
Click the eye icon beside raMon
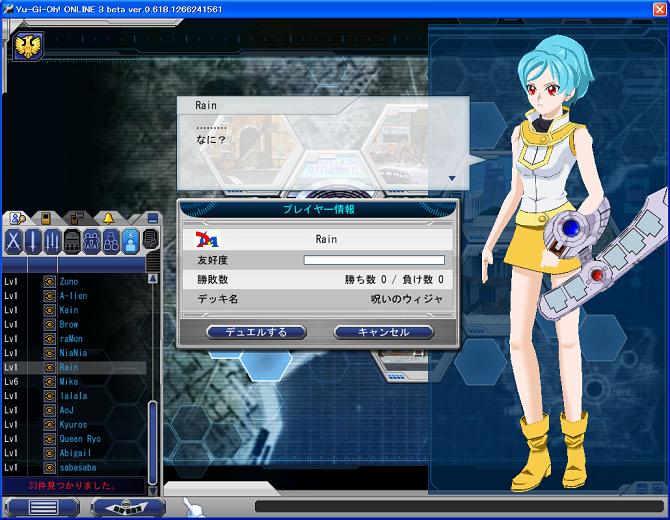[x=50, y=338]
